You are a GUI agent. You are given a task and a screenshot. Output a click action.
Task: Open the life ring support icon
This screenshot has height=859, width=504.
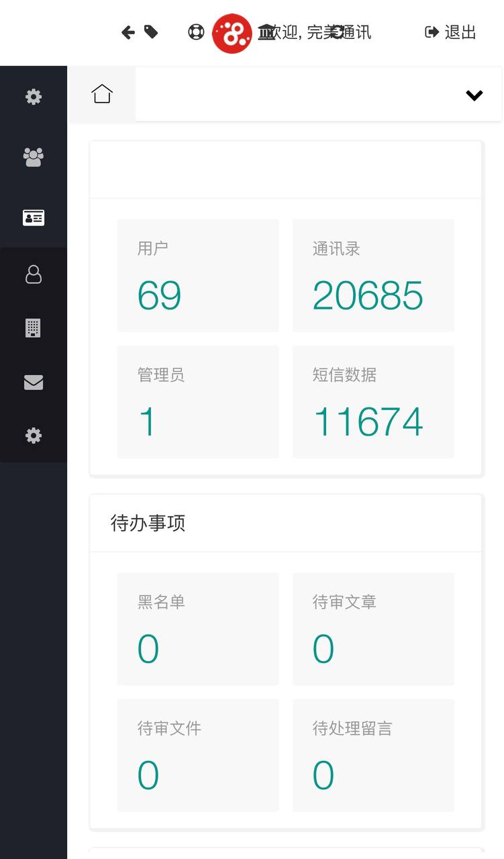196,32
